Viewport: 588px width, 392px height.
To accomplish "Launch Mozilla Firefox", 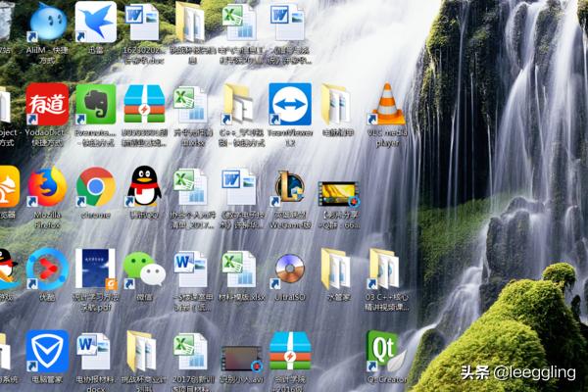I will pos(47,187).
